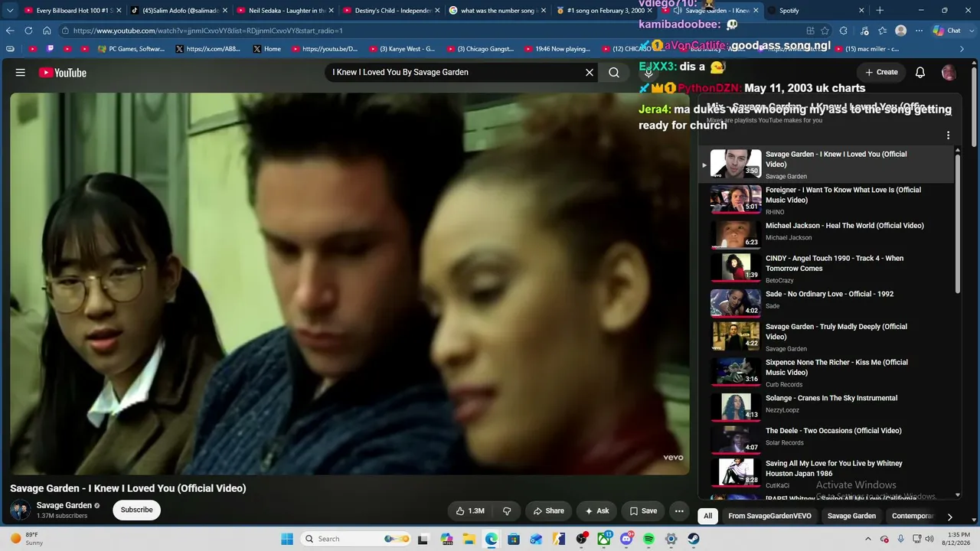Click the Ask button under the video
The image size is (980, 551).
click(597, 510)
